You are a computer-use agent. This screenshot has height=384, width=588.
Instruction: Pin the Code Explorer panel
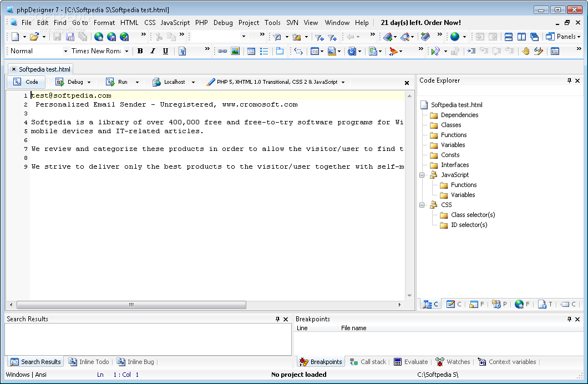pos(569,80)
